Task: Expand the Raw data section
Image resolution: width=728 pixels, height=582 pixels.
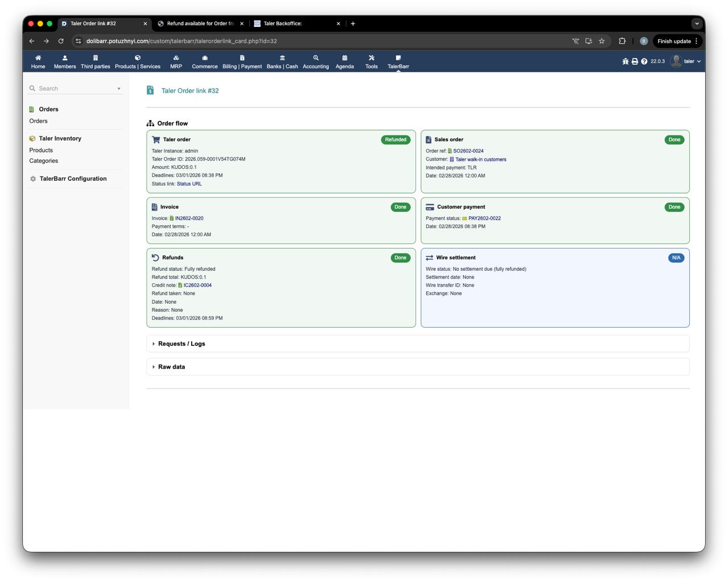Action: click(x=171, y=367)
